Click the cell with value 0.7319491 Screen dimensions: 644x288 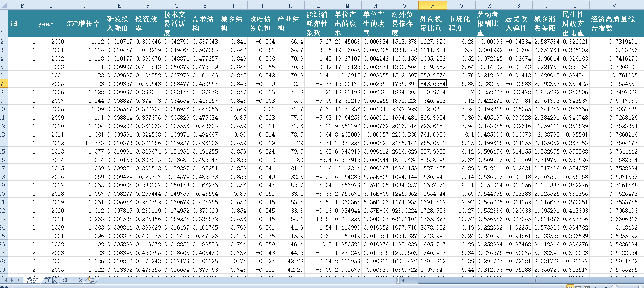click(614, 42)
